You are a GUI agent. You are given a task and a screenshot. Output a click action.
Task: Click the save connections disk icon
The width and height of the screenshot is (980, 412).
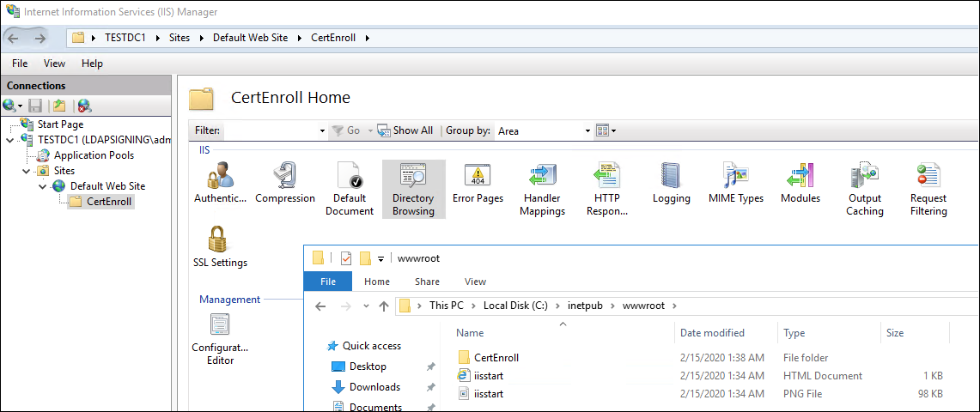point(35,106)
